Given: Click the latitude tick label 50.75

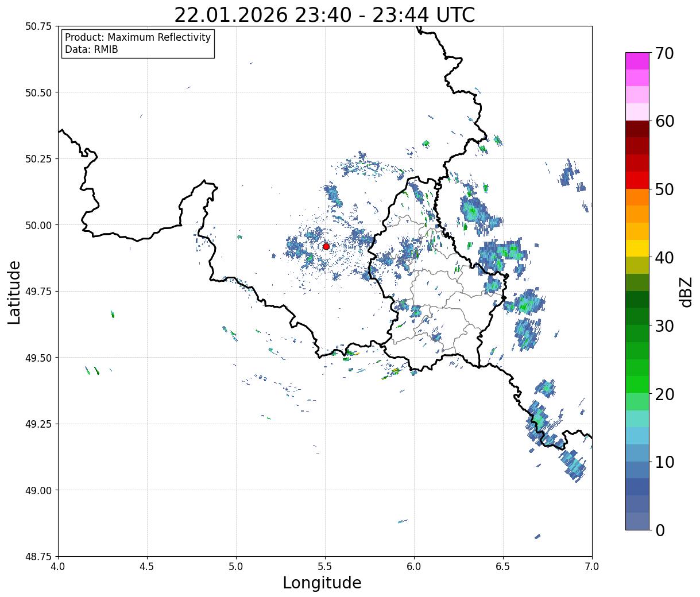Looking at the screenshot, I should 38,26.
